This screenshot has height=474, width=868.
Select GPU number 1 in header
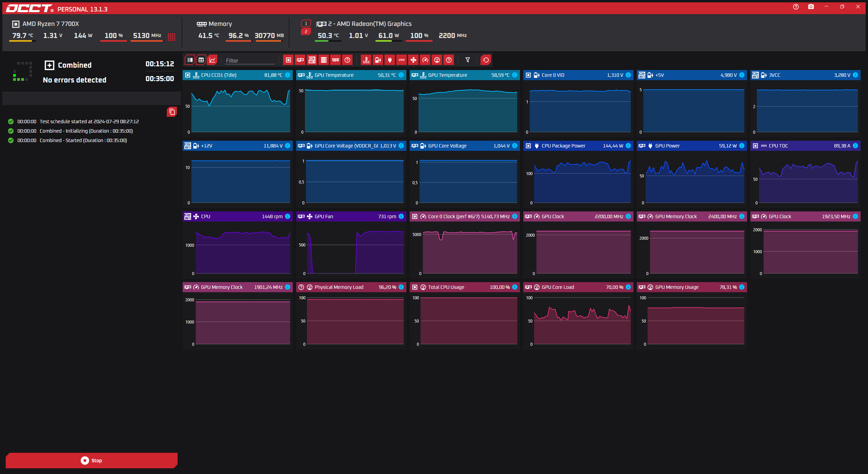[x=306, y=23]
